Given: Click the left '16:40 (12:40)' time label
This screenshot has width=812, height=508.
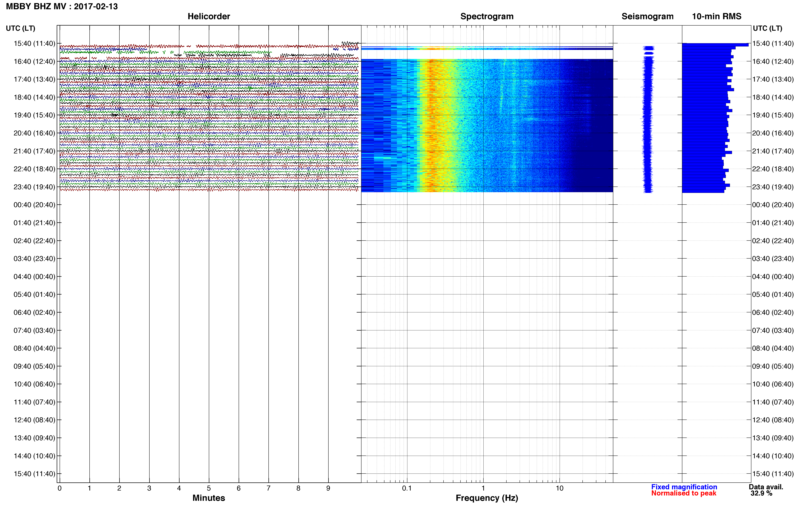Looking at the screenshot, I should tap(34, 62).
